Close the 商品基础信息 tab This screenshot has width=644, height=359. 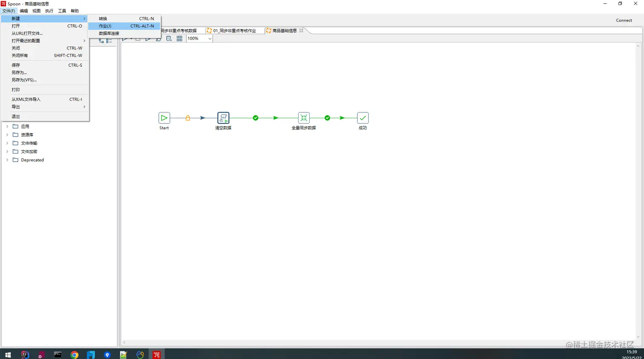point(301,31)
